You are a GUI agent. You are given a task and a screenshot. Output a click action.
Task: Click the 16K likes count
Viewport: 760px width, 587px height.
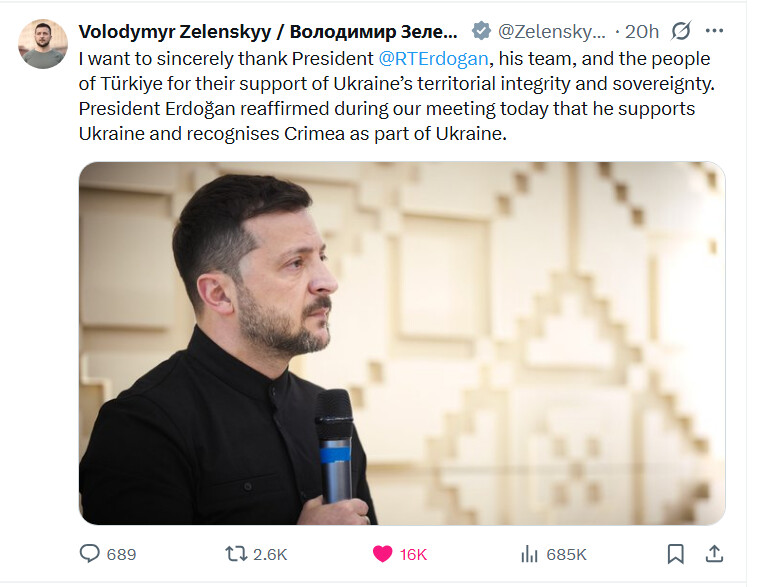(413, 554)
